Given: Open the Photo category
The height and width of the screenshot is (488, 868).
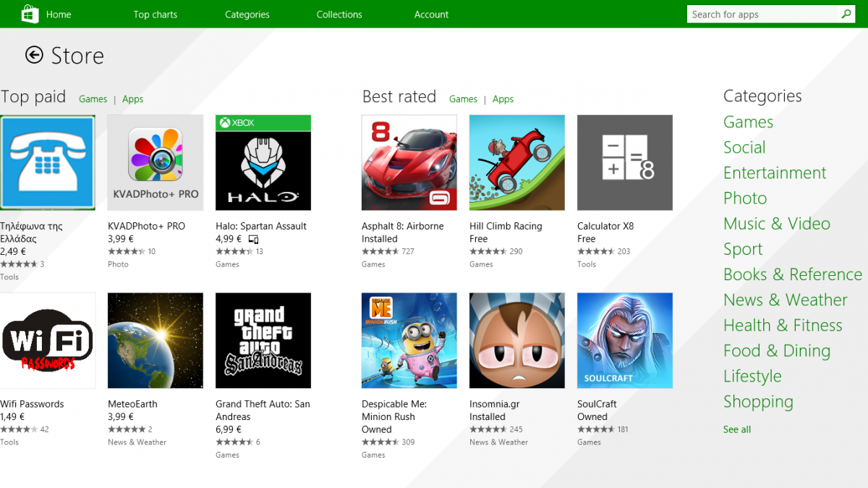Looking at the screenshot, I should [745, 198].
